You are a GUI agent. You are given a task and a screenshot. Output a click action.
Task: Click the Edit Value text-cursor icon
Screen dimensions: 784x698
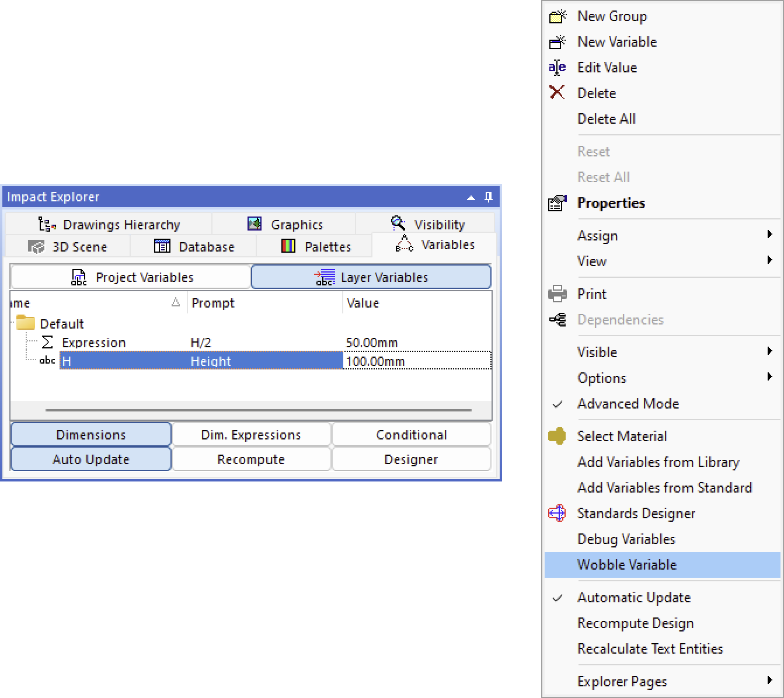[557, 68]
